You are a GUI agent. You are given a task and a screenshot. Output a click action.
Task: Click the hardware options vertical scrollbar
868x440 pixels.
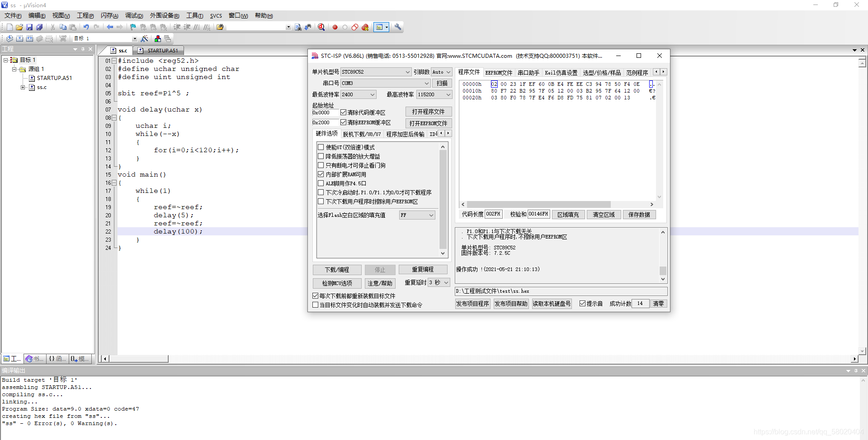tap(443, 200)
